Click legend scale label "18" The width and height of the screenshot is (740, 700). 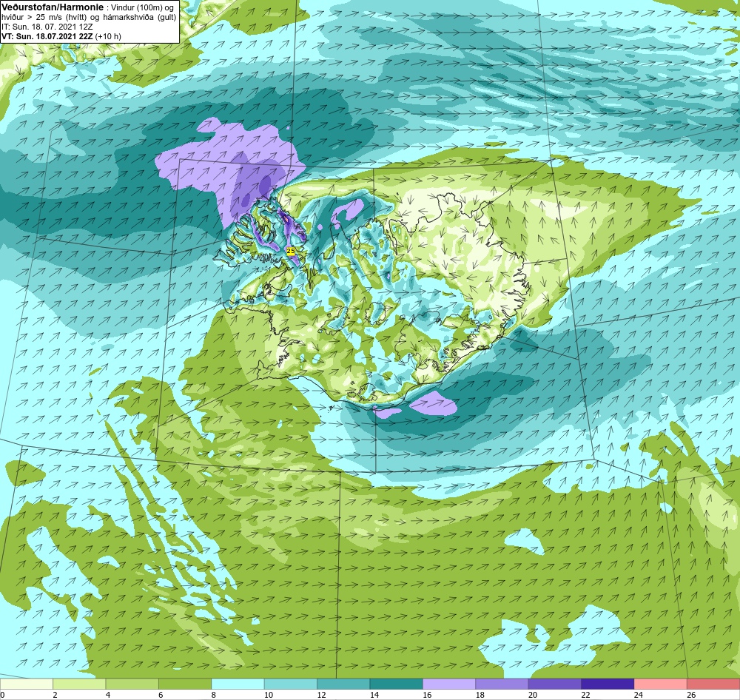click(x=480, y=694)
